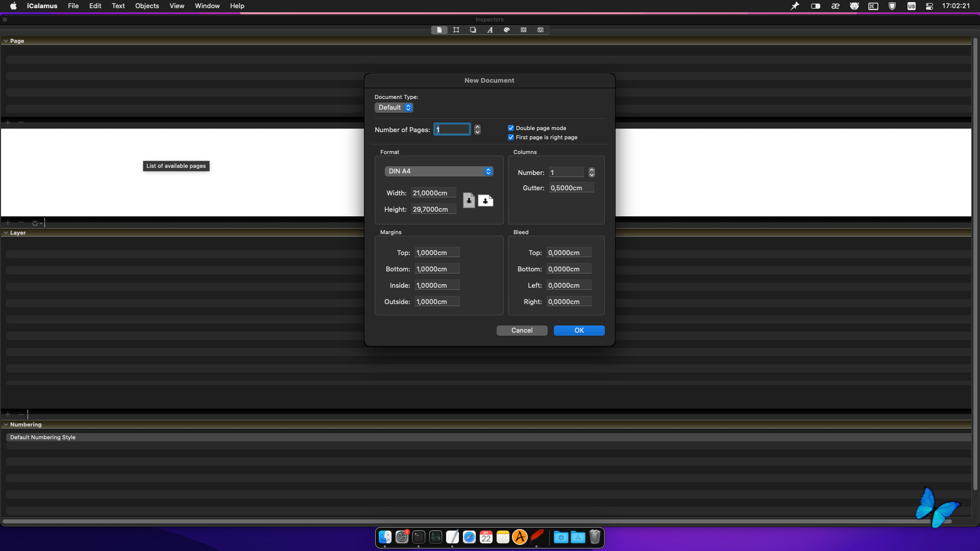The height and width of the screenshot is (551, 980).
Task: Click the Margins Inside field
Action: pyautogui.click(x=437, y=285)
